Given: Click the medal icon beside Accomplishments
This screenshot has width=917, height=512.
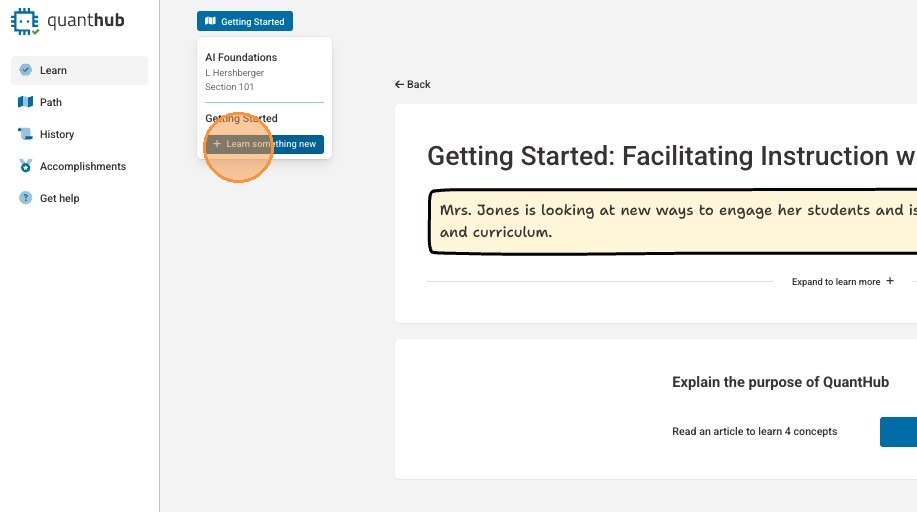Looking at the screenshot, I should 26,166.
